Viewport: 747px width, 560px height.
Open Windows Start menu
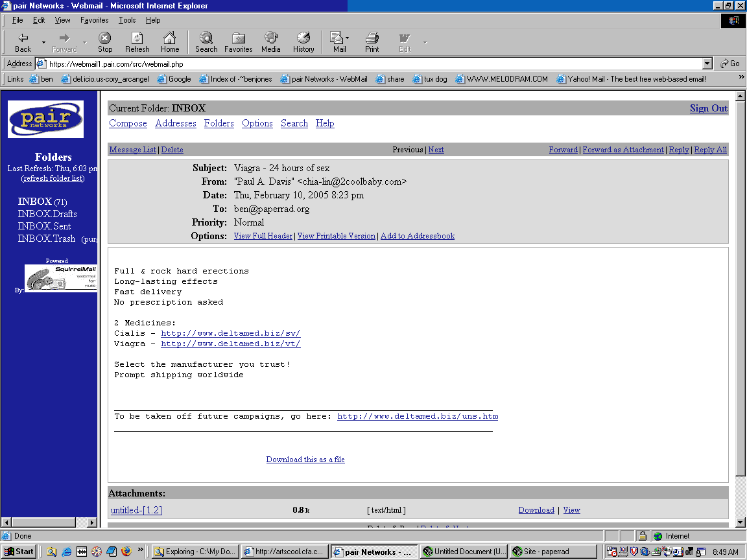[19, 552]
